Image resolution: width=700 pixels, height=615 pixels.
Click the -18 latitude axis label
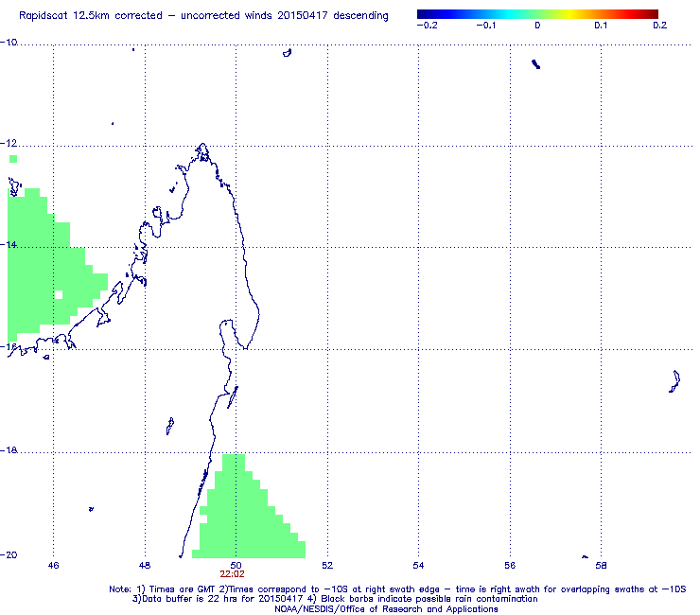(9, 450)
